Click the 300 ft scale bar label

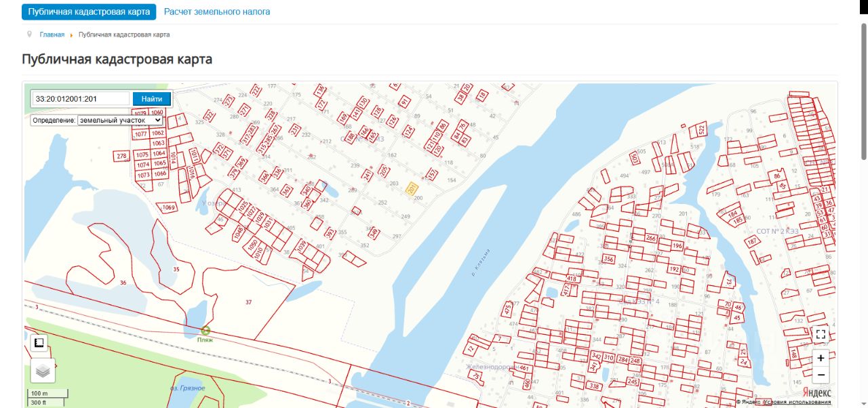(39, 403)
